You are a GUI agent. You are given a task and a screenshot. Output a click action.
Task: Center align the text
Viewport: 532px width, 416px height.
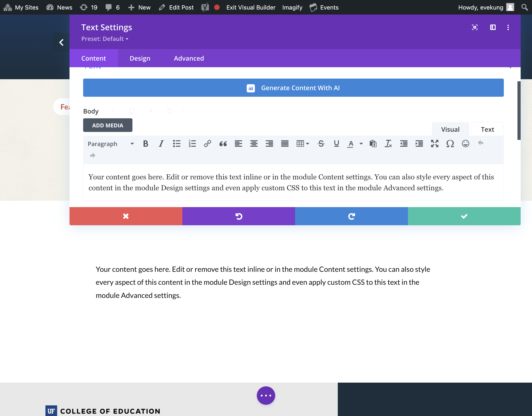[x=254, y=144]
